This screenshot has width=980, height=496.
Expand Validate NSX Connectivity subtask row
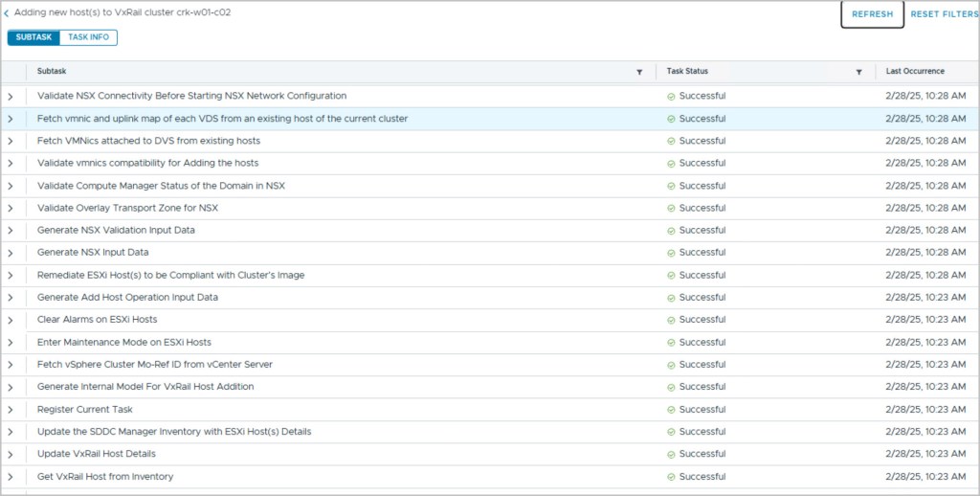[x=11, y=97]
